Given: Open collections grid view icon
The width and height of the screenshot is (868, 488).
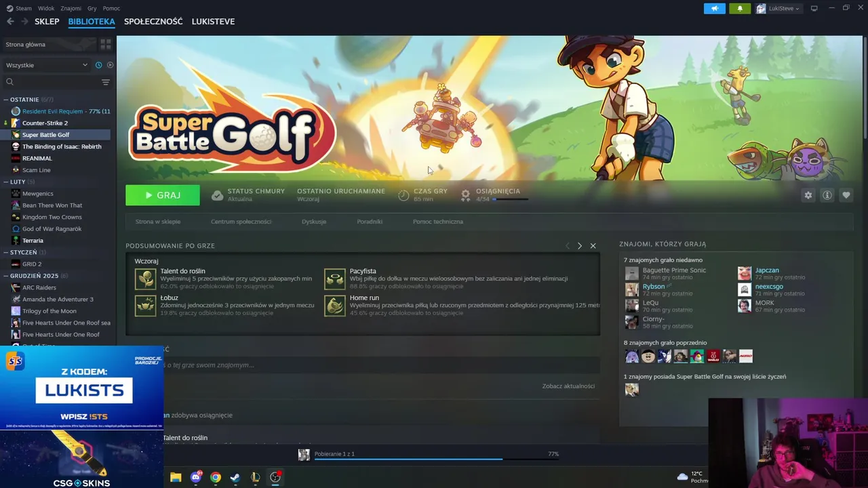Looking at the screenshot, I should click(106, 44).
